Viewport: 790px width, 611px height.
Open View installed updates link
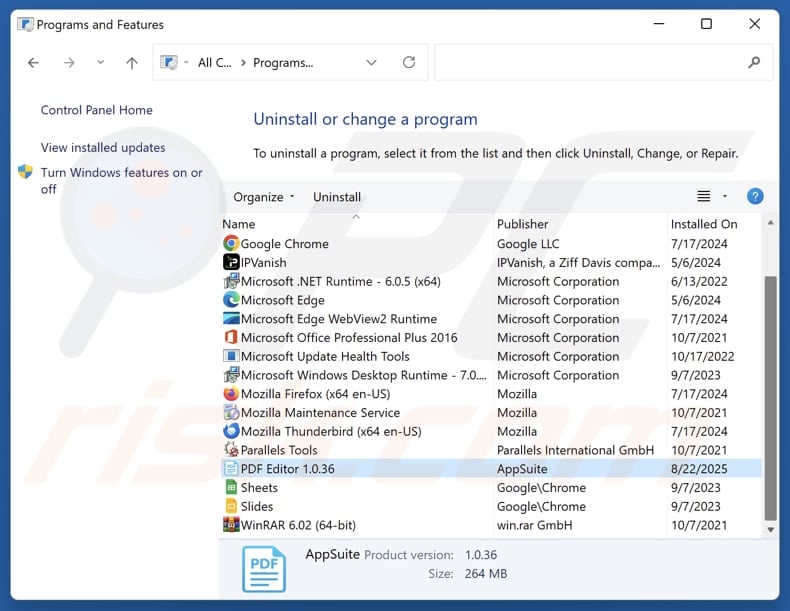[103, 148]
